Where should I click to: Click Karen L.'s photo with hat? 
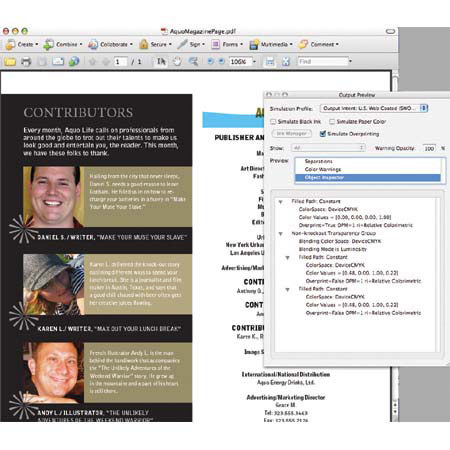pos(53,285)
